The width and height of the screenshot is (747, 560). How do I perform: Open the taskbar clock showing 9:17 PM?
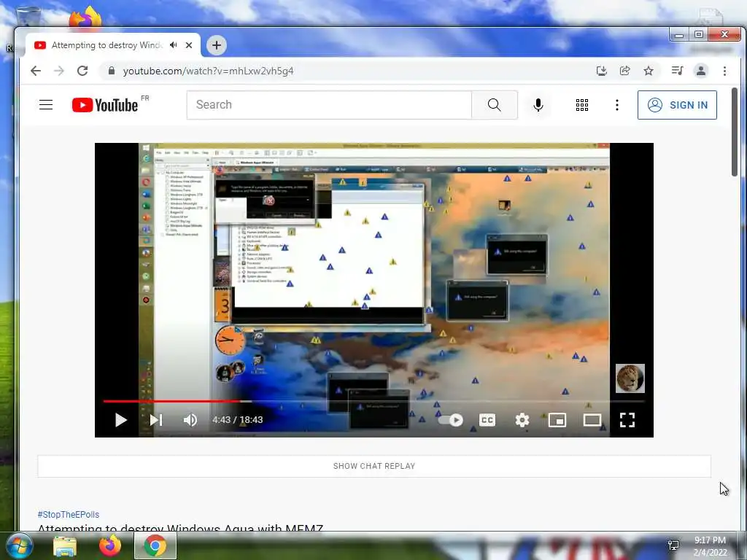(x=710, y=546)
